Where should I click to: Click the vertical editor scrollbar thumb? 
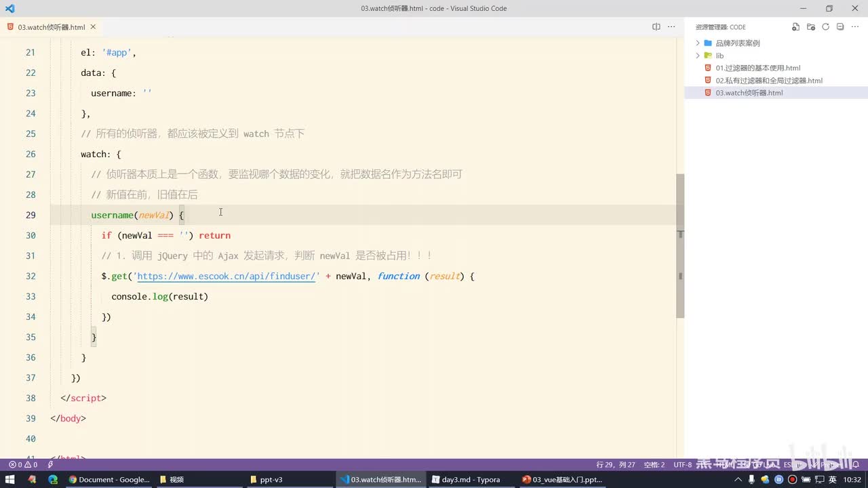click(680, 245)
